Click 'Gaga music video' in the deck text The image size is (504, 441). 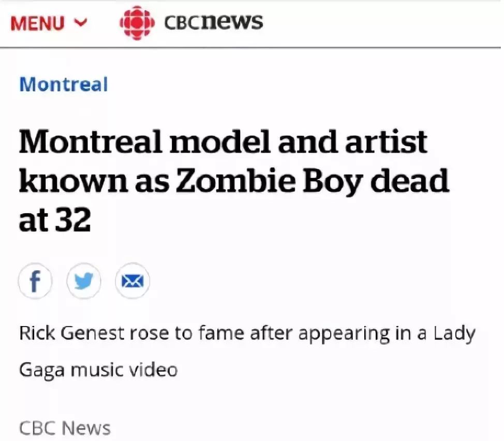[98, 370]
